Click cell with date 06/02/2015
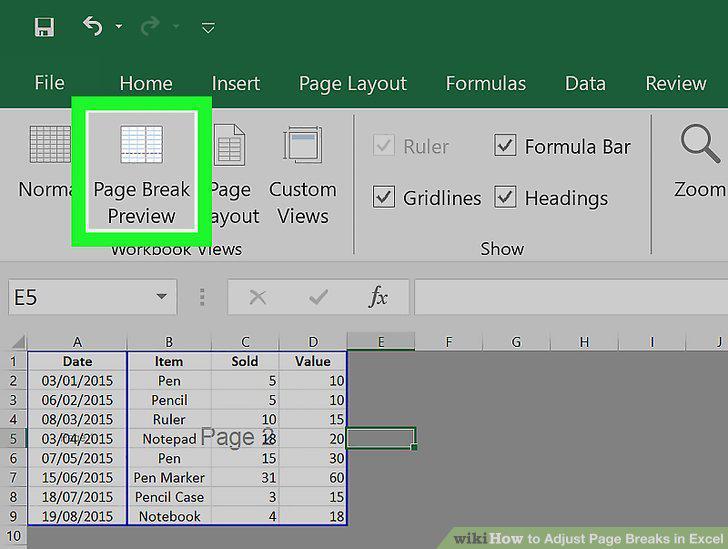Screen dimensions: 728x549 [77, 400]
